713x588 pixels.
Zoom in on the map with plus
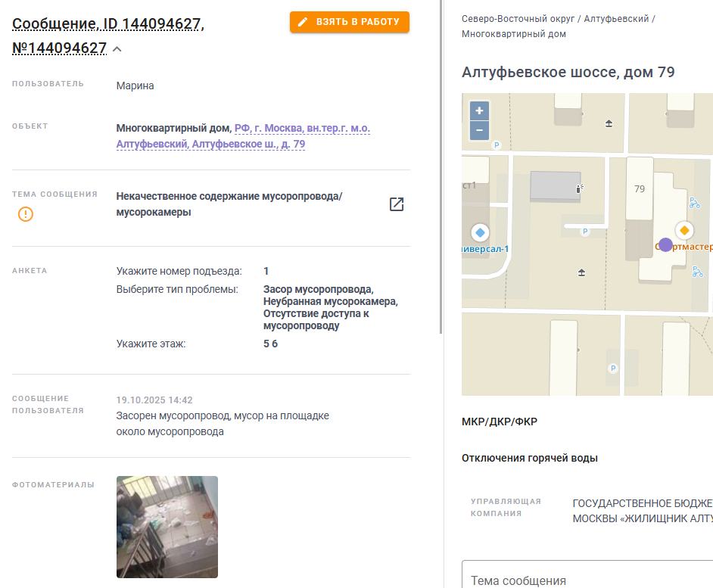click(x=479, y=110)
